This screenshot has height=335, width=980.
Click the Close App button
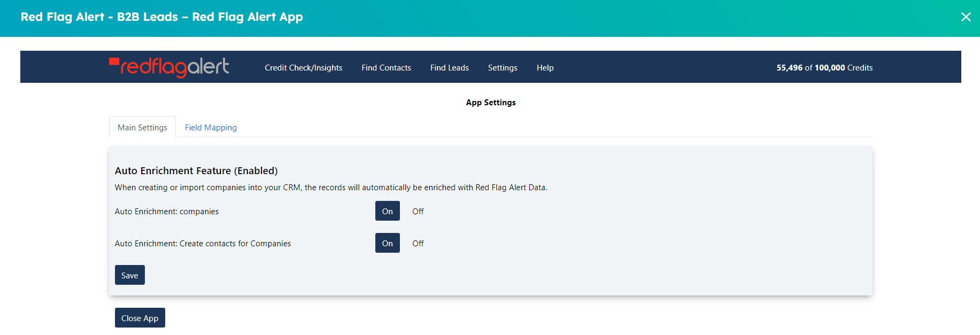140,318
